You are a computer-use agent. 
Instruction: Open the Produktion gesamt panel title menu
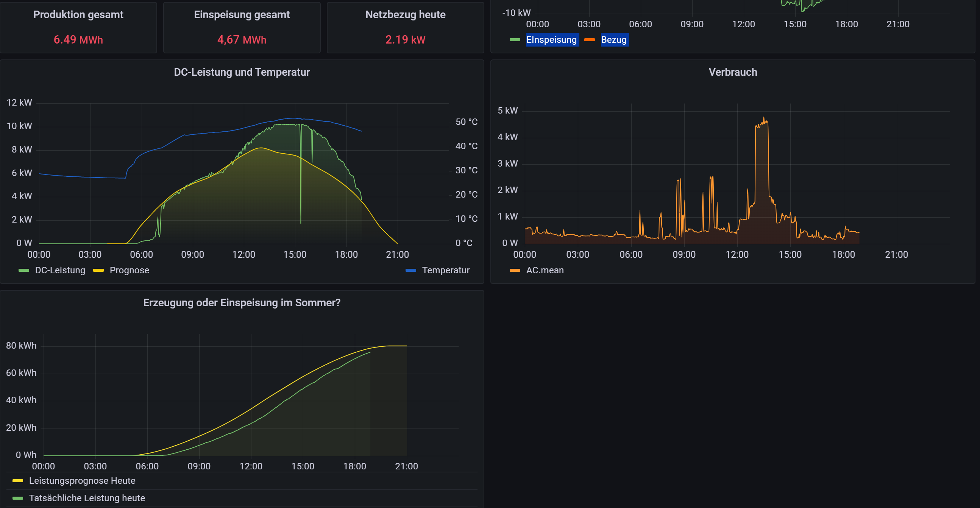coord(78,15)
